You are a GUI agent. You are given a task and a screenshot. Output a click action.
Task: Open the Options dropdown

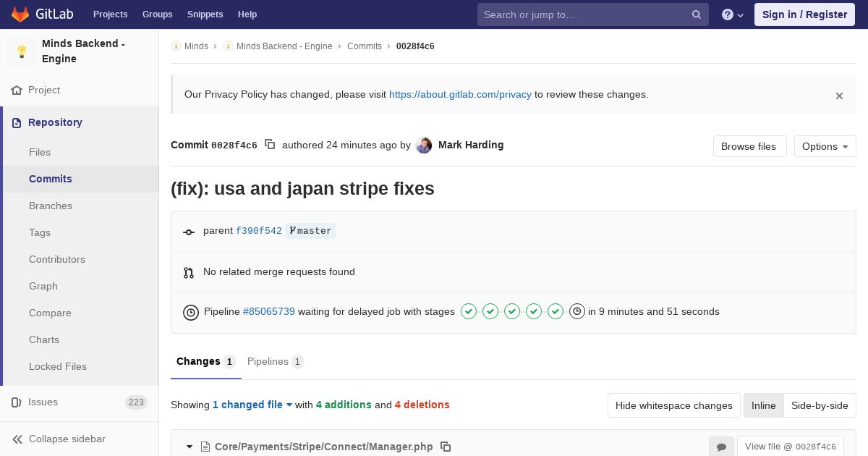tap(825, 146)
